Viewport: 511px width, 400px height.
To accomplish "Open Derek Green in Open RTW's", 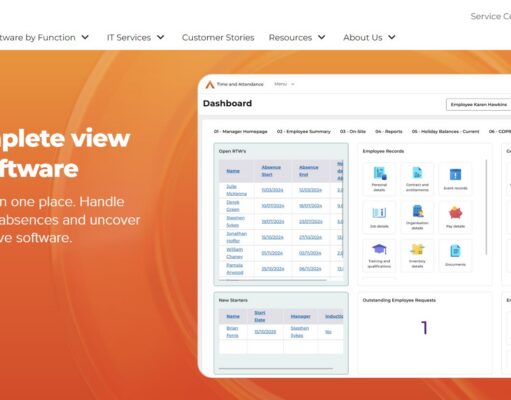I will coord(233,206).
